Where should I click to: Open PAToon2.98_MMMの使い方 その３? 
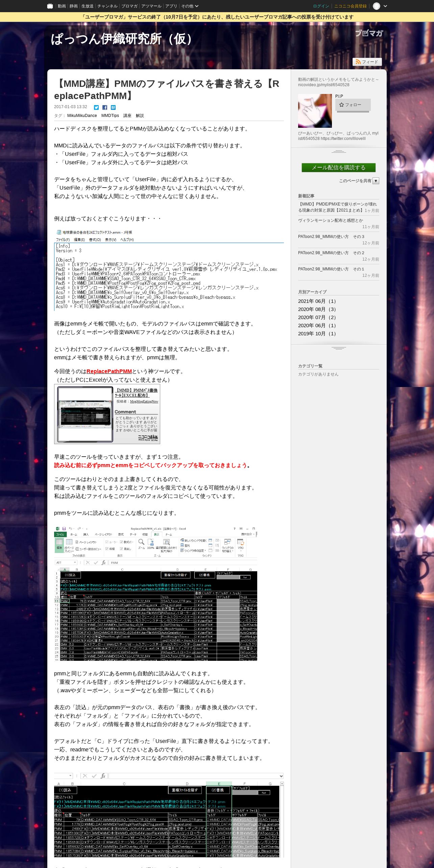point(331,237)
